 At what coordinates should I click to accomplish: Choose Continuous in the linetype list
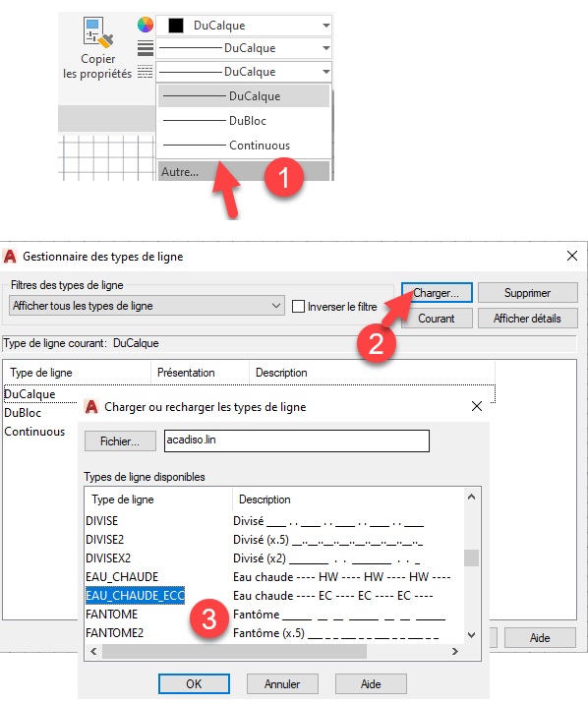[x=244, y=146]
